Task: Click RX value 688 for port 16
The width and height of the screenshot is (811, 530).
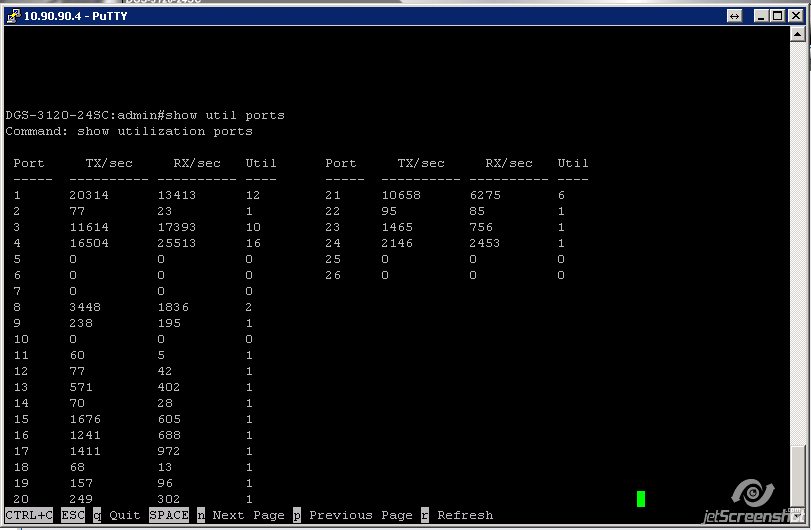Action: pos(169,435)
